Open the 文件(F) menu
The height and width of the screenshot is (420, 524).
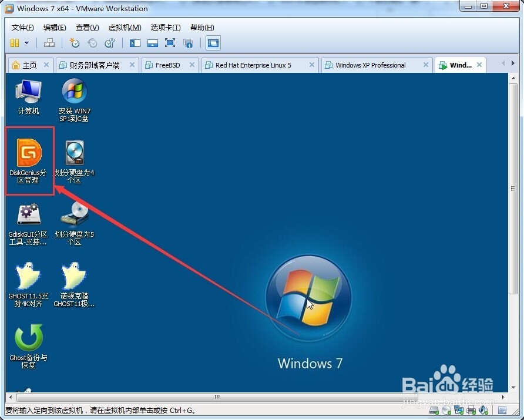(23, 28)
